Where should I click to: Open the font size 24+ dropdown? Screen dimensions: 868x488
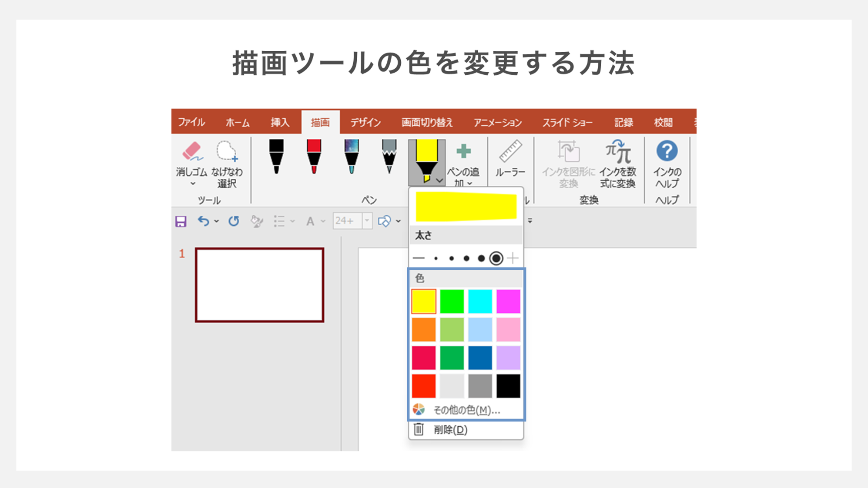(x=367, y=221)
